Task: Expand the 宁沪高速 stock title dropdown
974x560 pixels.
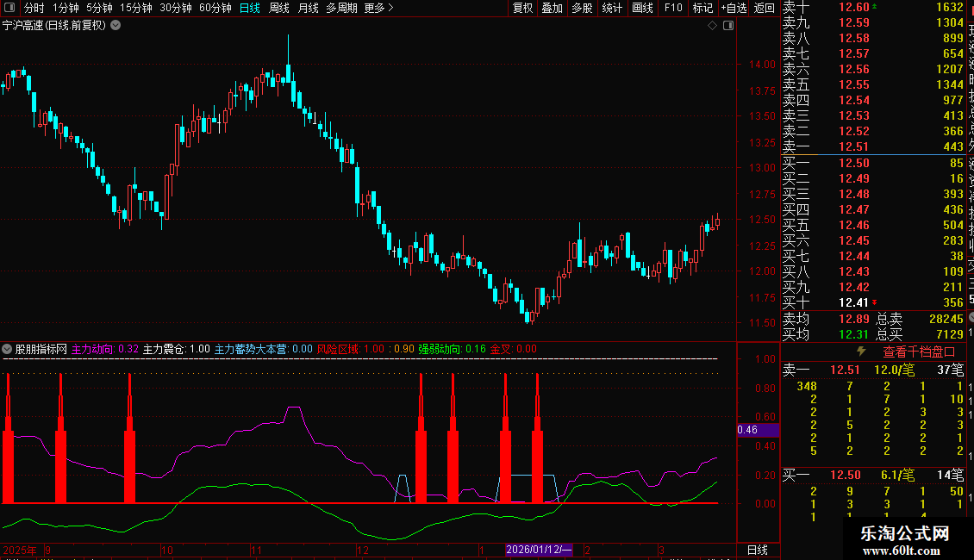Action: (x=116, y=26)
